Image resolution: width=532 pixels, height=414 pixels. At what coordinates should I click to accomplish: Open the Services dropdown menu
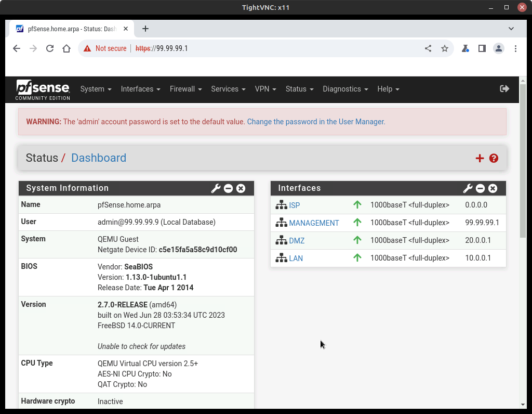tap(228, 88)
